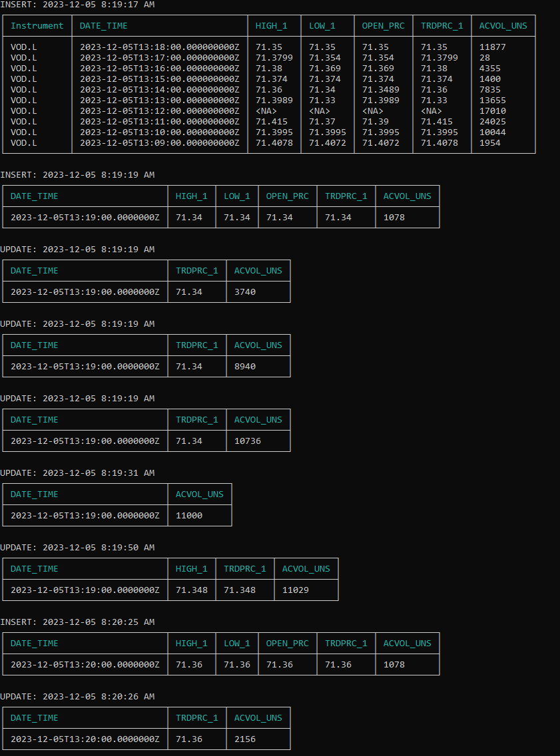Image resolution: width=560 pixels, height=756 pixels.
Task: Click the ACVOL_UNS value "11877"
Action: coord(493,47)
